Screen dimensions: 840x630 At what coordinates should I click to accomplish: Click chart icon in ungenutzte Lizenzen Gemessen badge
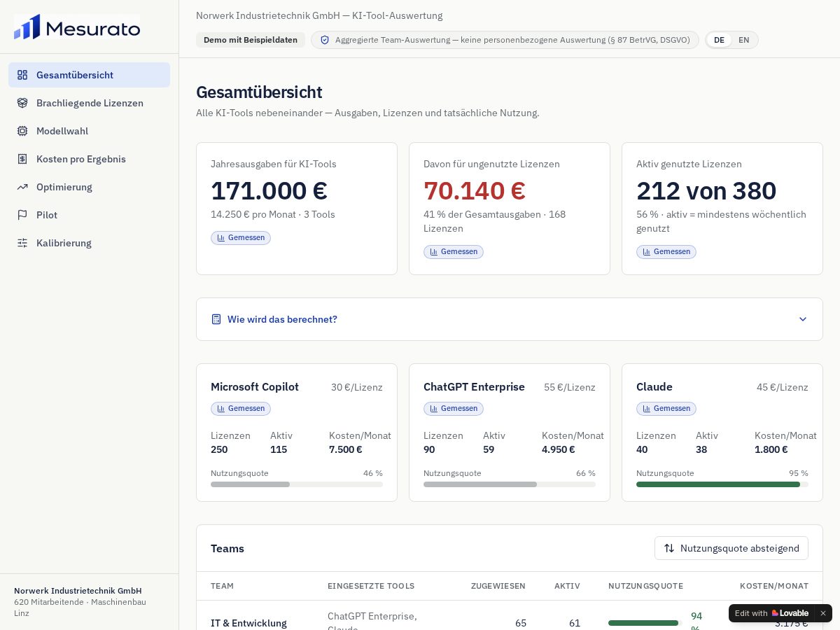pos(434,252)
